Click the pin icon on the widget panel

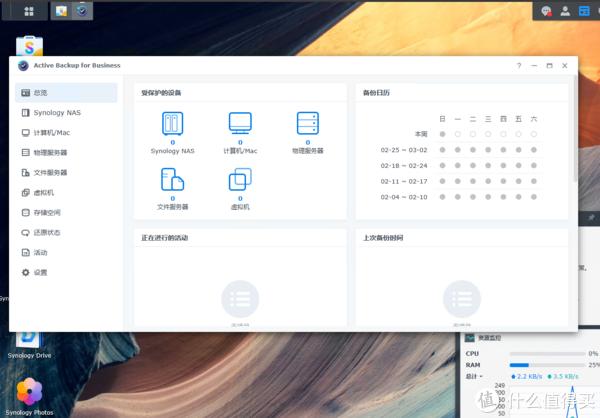[592, 217]
